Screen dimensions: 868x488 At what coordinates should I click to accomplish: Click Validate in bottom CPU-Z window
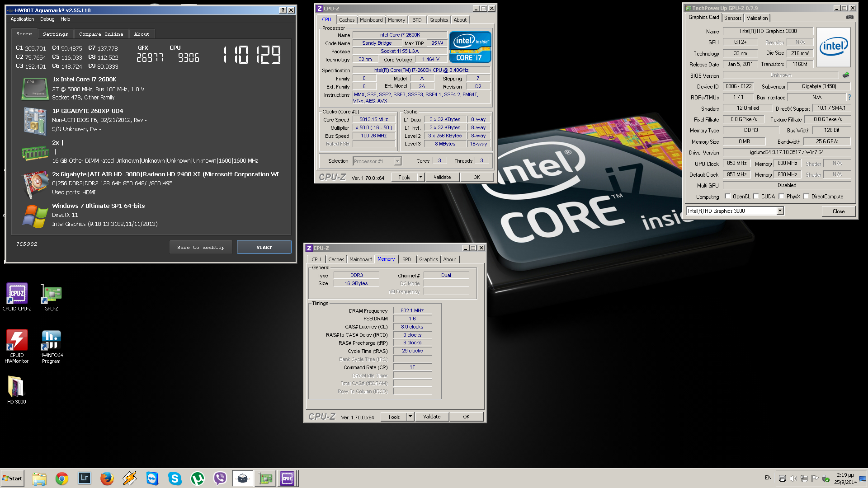point(432,417)
